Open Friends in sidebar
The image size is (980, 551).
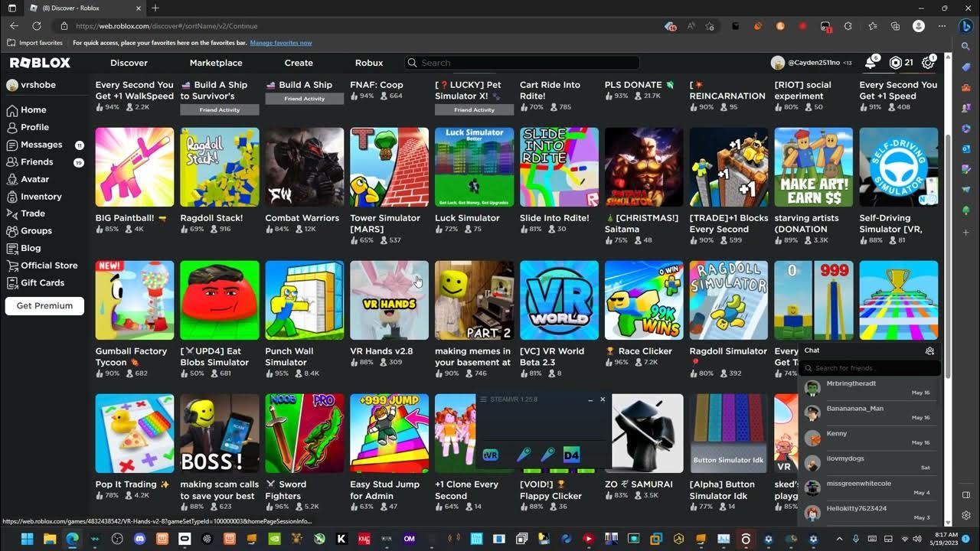coord(45,161)
